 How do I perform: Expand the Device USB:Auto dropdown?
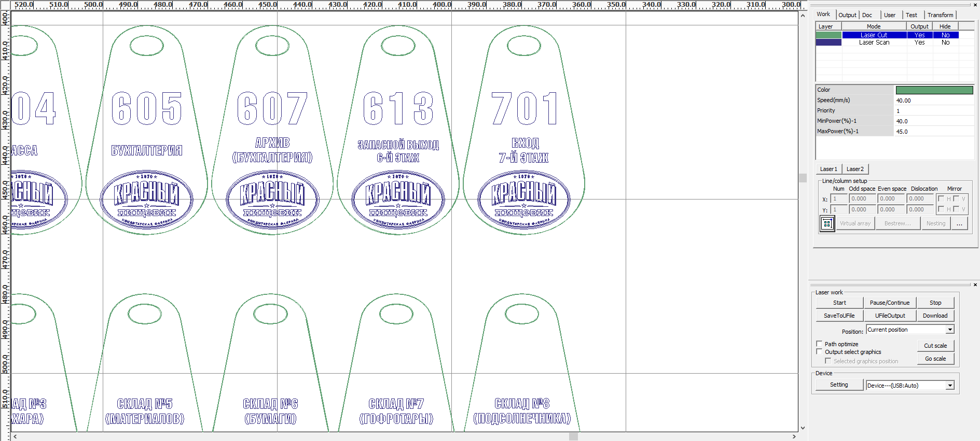point(950,386)
